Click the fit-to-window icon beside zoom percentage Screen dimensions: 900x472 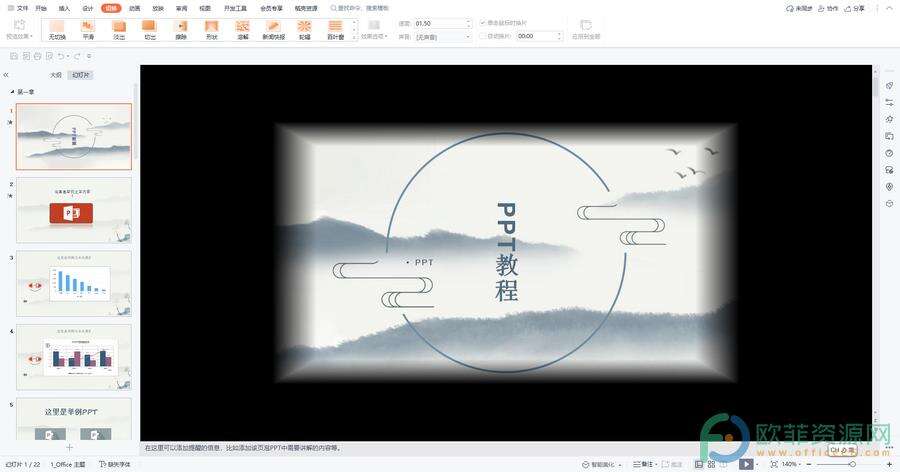(x=774, y=464)
